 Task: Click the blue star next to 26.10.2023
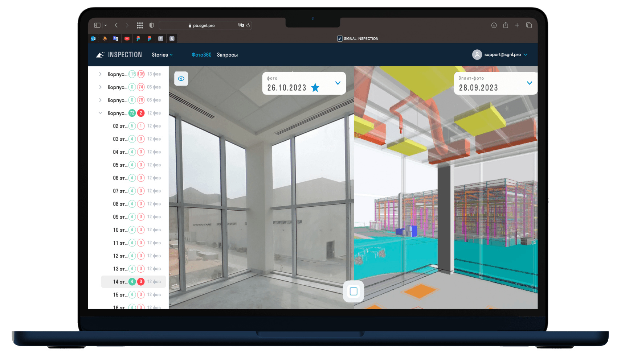pyautogui.click(x=315, y=88)
